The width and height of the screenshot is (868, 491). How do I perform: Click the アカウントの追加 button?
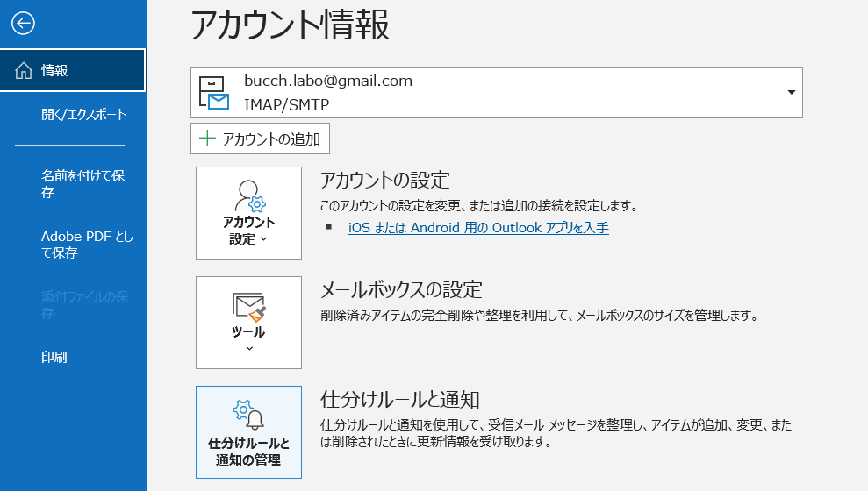[260, 139]
